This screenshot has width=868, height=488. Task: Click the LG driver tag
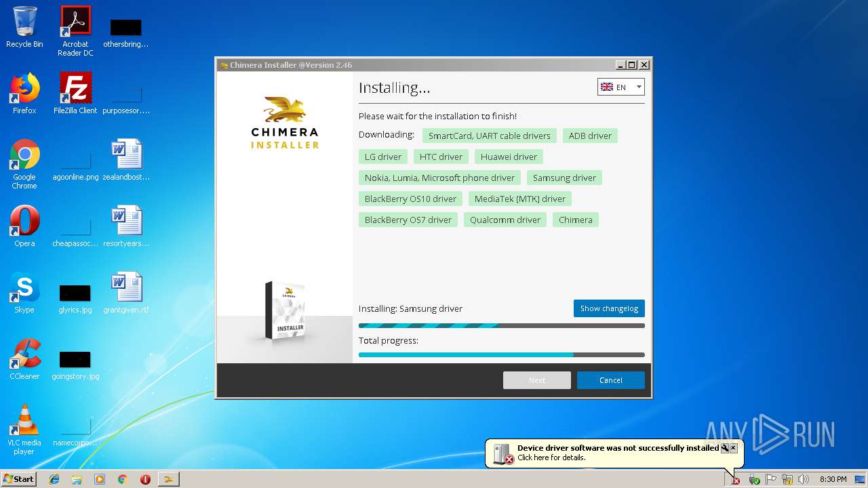383,157
